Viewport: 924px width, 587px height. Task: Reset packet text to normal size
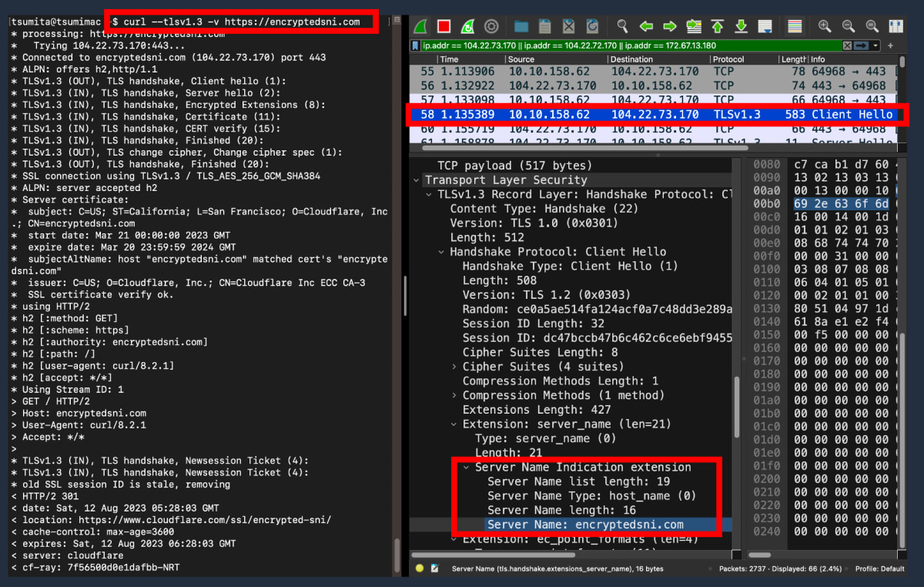(872, 26)
